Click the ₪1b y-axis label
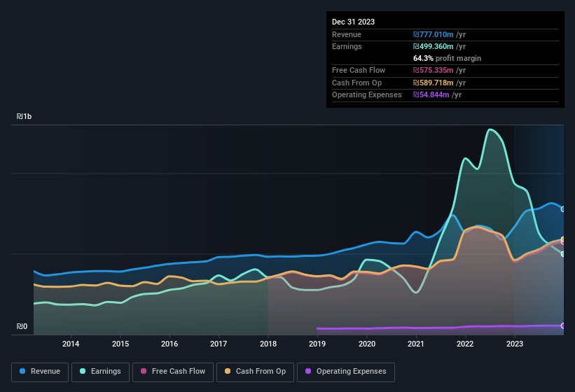Viewport: 575px width, 392px height. [x=24, y=117]
